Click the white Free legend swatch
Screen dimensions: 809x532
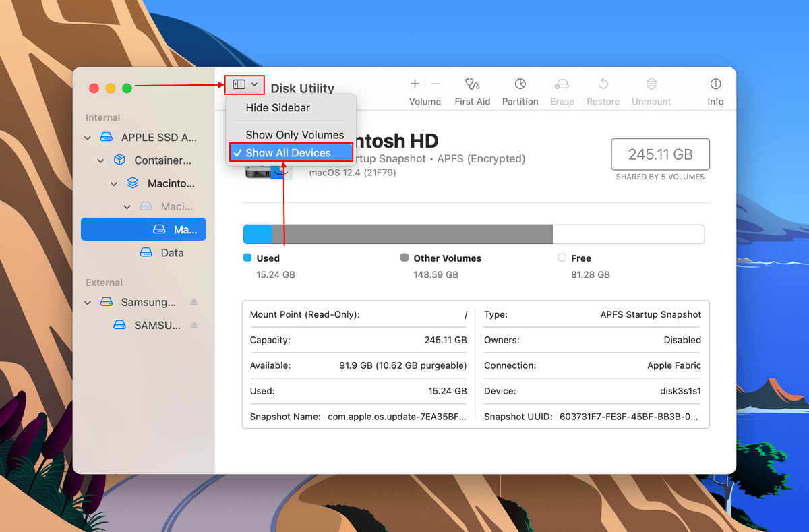tap(562, 258)
